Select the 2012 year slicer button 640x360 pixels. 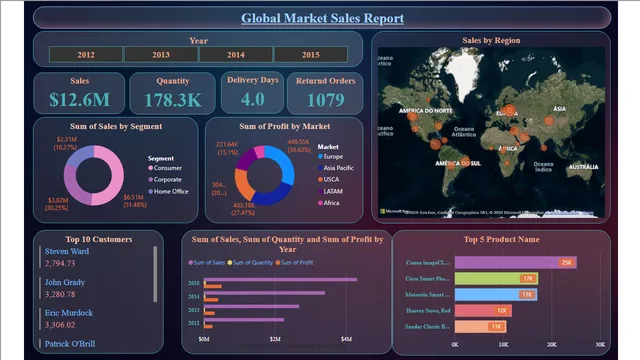pos(86,55)
